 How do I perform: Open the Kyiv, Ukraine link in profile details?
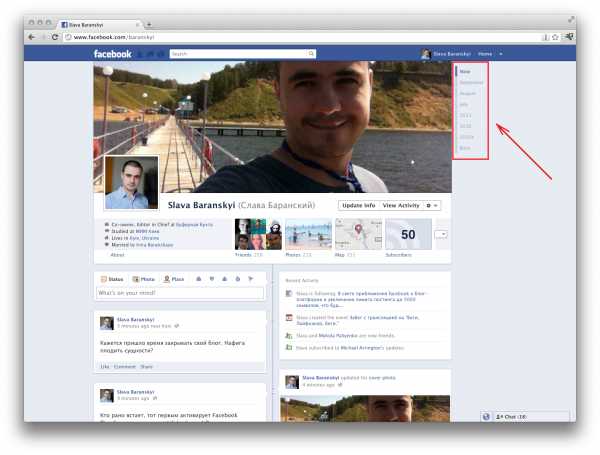pos(144,238)
